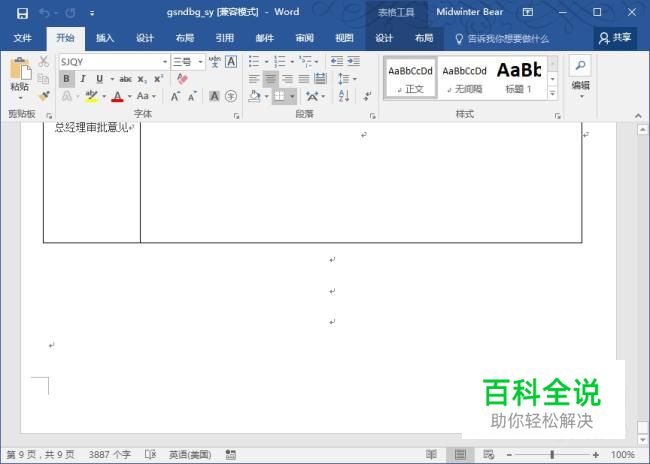Open the 编辑 editing menu

(x=580, y=78)
